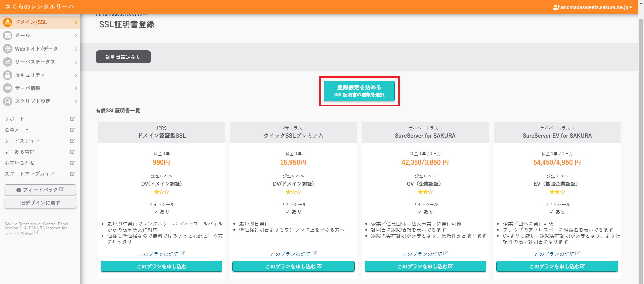Screen dimensions: 644x284
Task: Open the サービスサイト link
Action: (x=22, y=141)
